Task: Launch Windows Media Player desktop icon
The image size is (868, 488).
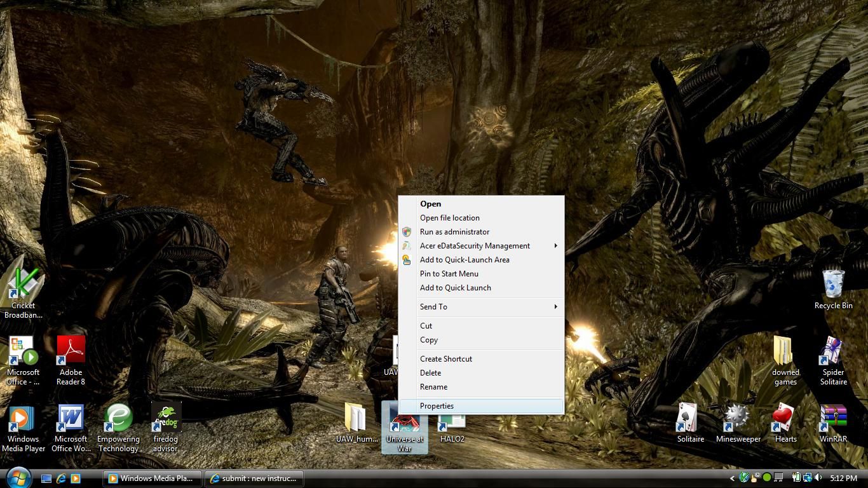Action: click(x=24, y=421)
